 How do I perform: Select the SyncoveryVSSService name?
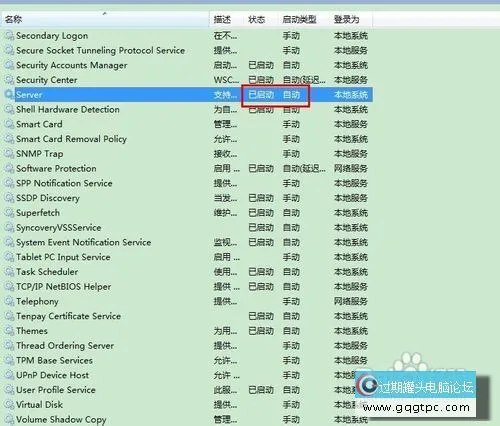coord(59,228)
